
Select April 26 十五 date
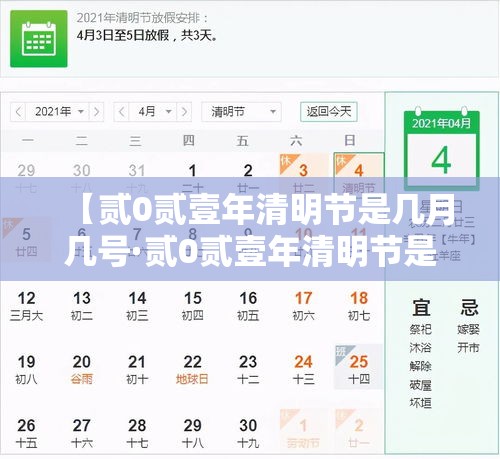(26, 433)
